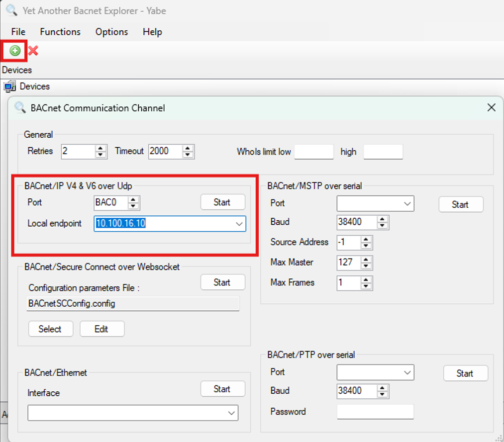Open Ethernet Interface dropdown

(231, 413)
